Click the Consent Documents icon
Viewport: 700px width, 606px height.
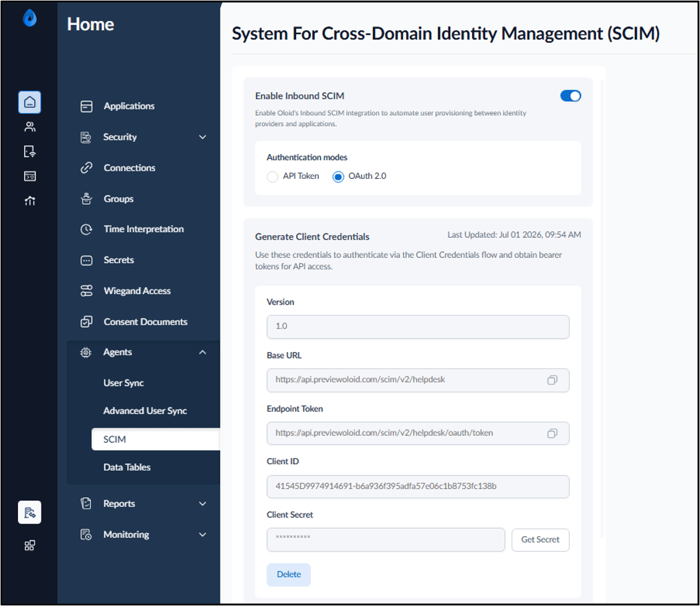pyautogui.click(x=86, y=322)
